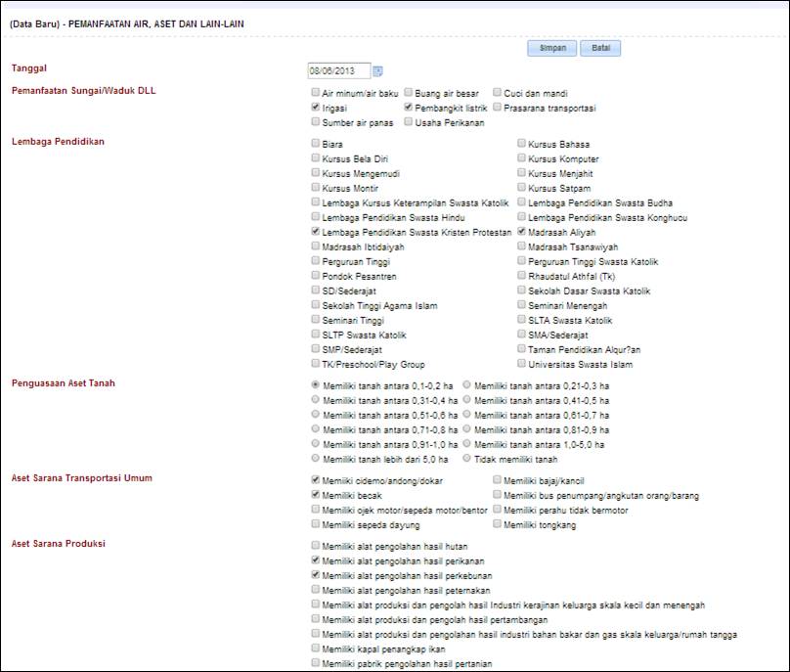The image size is (790, 672).
Task: Check Rhaudatul Athfal (Tk) option
Action: pyautogui.click(x=521, y=274)
